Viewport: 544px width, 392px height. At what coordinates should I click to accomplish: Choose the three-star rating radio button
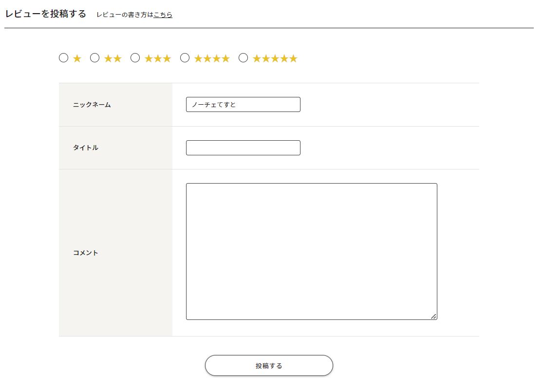click(135, 58)
